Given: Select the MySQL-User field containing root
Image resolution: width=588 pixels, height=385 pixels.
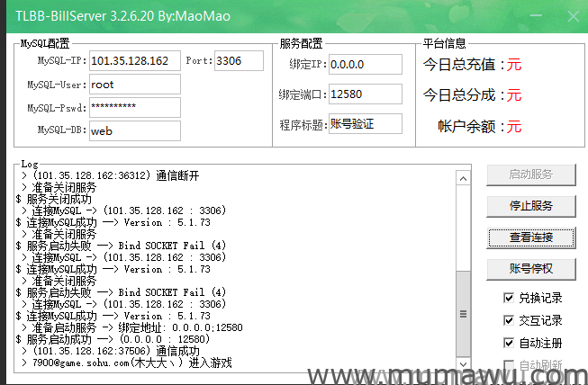Looking at the screenshot, I should (x=135, y=85).
